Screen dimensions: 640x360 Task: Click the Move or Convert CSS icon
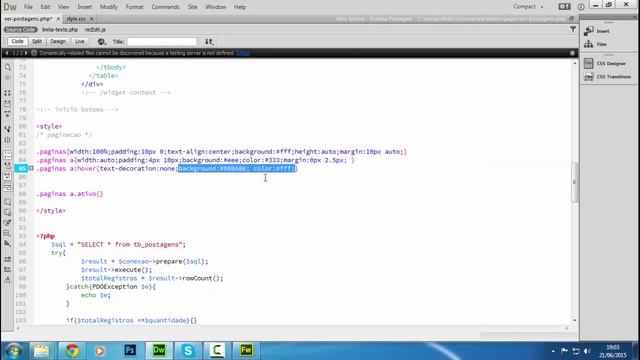(7, 244)
